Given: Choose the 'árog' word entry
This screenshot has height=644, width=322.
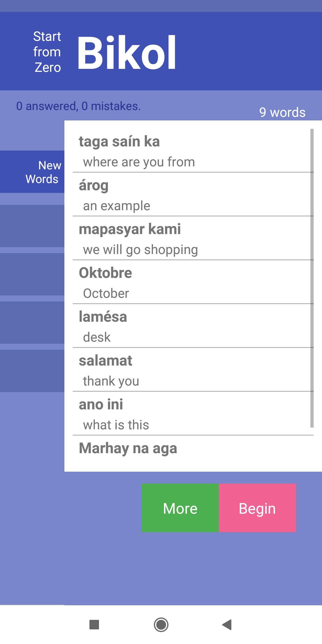Looking at the screenshot, I should (193, 195).
